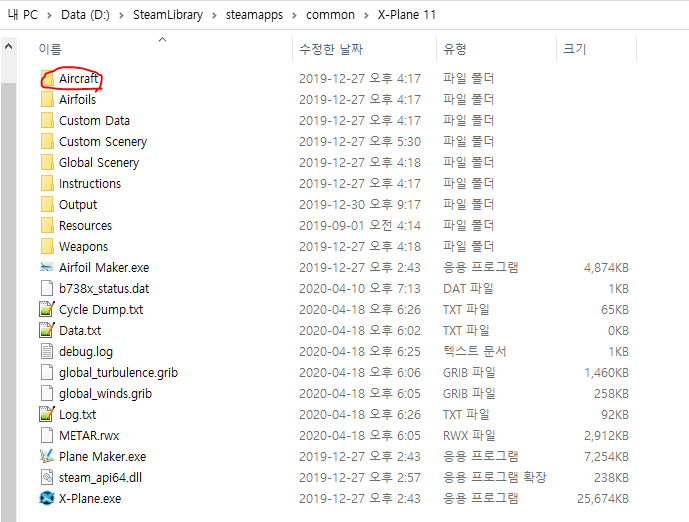Select file name steam_api64.dll
This screenshot has width=689, height=522.
(101, 478)
